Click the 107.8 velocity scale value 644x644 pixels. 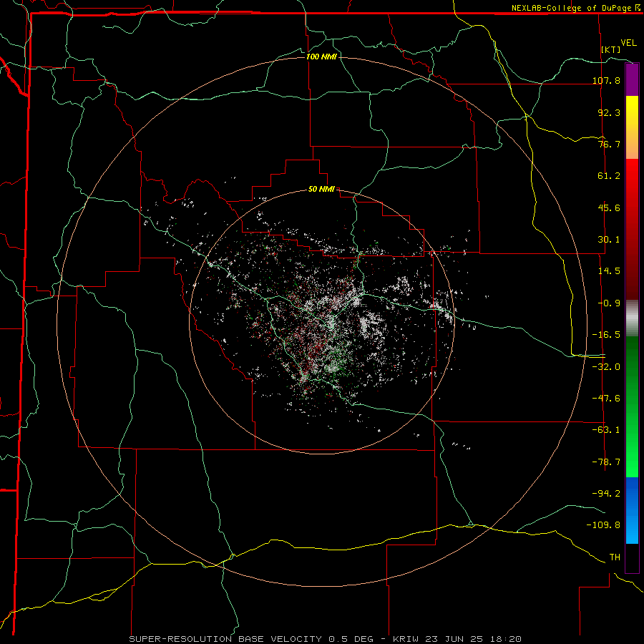pyautogui.click(x=606, y=81)
